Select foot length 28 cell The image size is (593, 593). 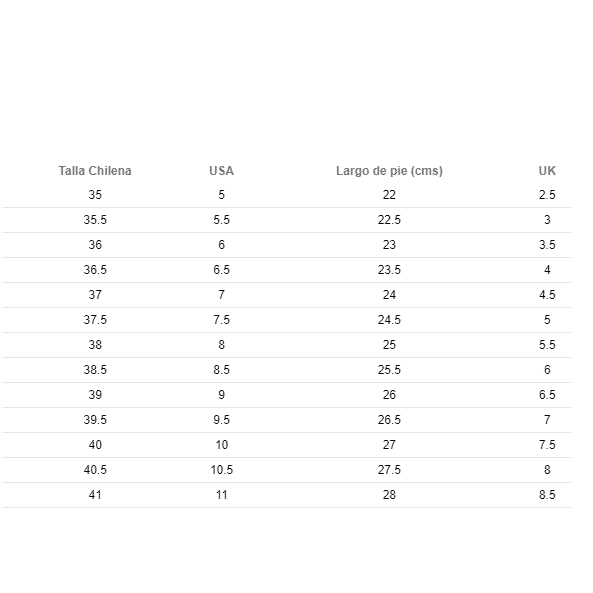389,495
